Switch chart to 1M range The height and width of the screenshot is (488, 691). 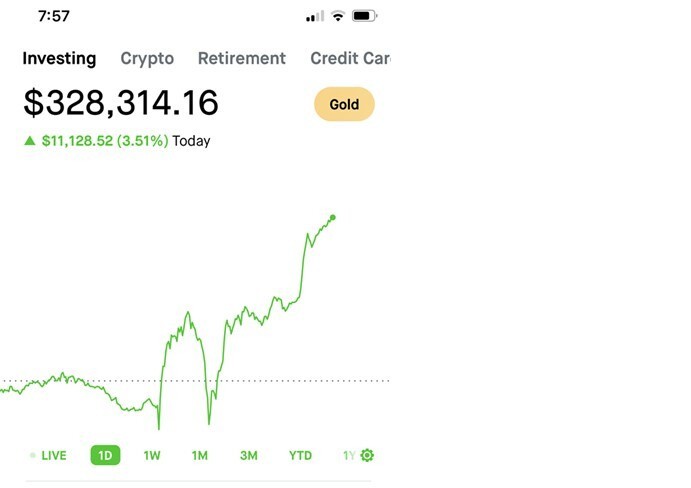pyautogui.click(x=200, y=455)
